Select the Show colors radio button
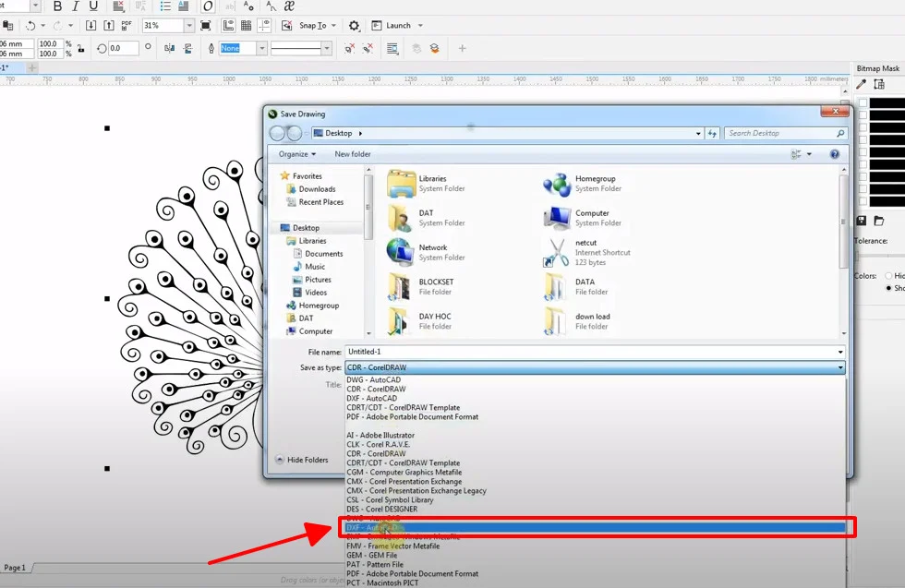The image size is (905, 588). [x=888, y=288]
